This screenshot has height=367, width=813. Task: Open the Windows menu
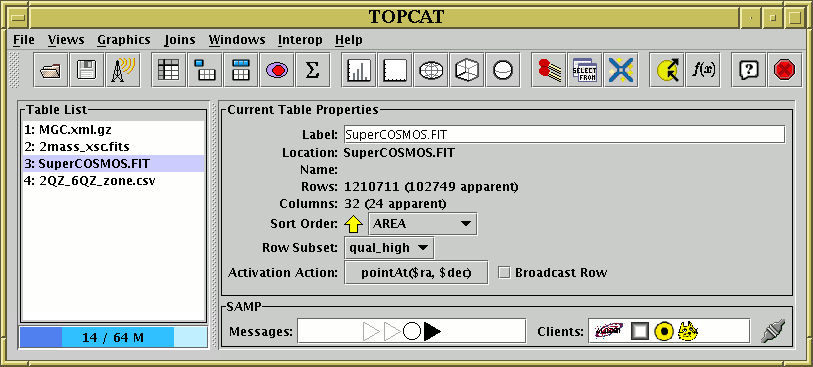click(x=237, y=40)
